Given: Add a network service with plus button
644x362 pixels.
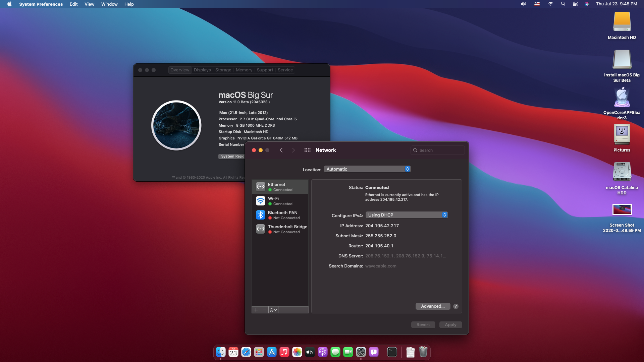Looking at the screenshot, I should click(256, 310).
